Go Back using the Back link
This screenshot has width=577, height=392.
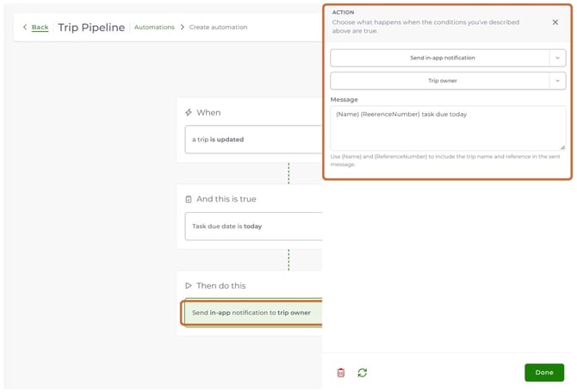point(40,28)
